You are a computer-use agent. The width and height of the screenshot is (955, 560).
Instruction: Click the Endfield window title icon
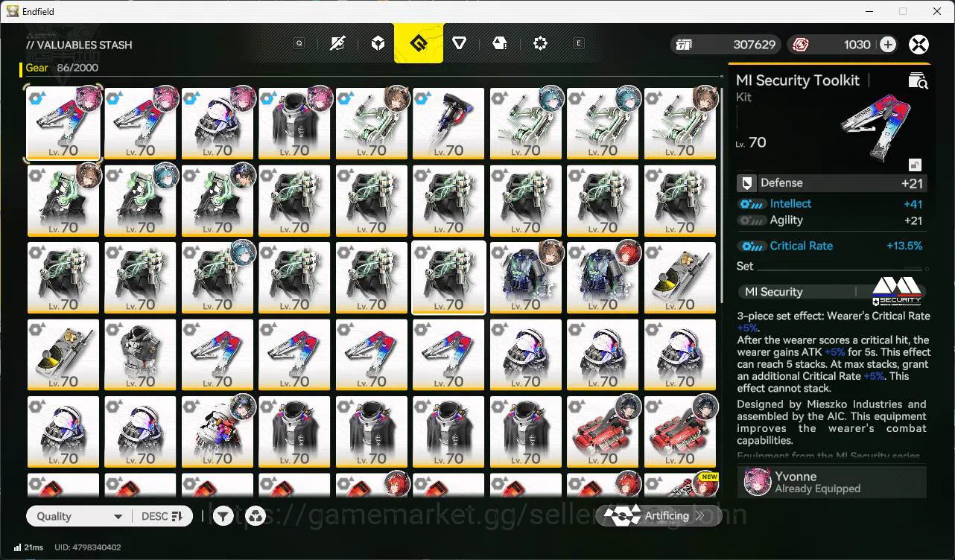pos(12,11)
